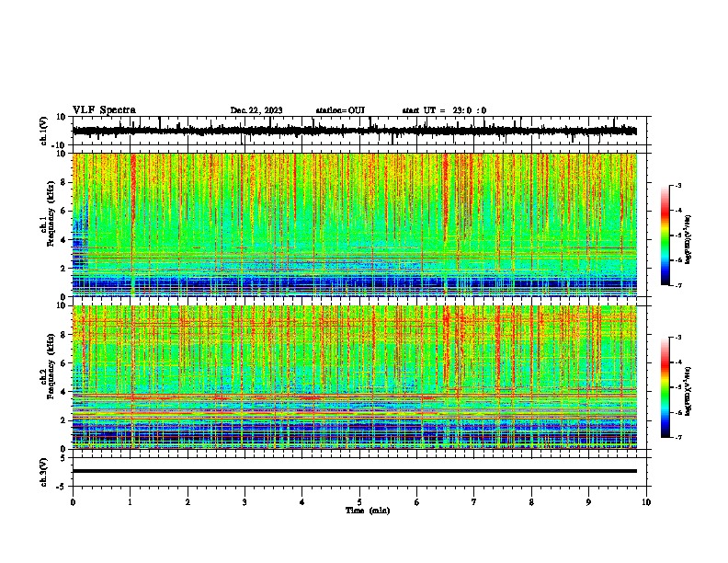The height and width of the screenshot is (563, 728).
Task: Click the "-7" tick below ch.2 colorbar
Action: (677, 438)
